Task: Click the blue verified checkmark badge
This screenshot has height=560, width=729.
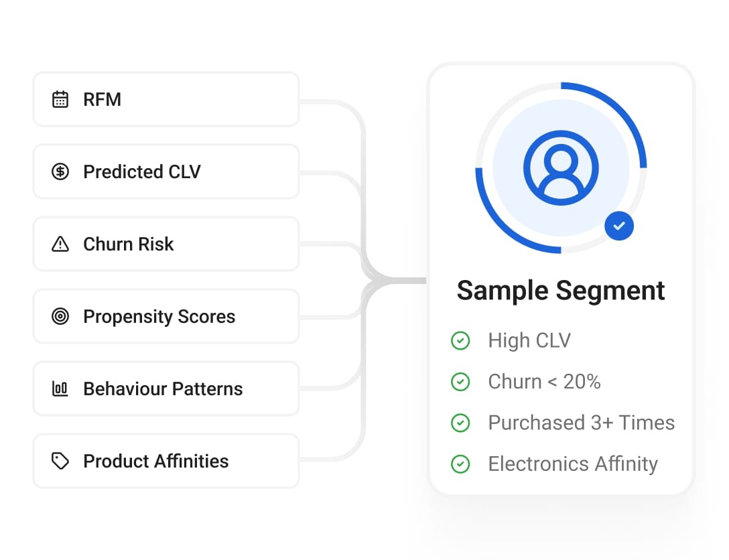Action: click(619, 226)
